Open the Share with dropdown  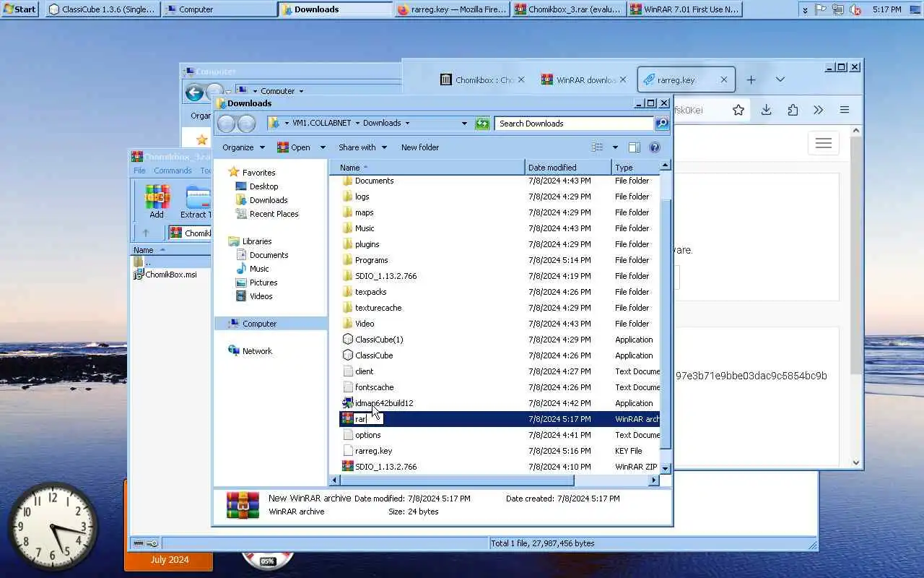pos(362,147)
